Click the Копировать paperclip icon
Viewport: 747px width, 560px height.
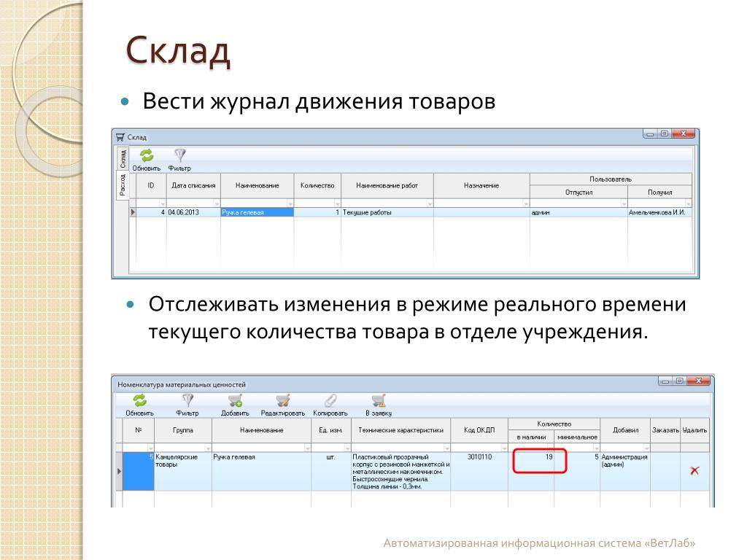330,400
